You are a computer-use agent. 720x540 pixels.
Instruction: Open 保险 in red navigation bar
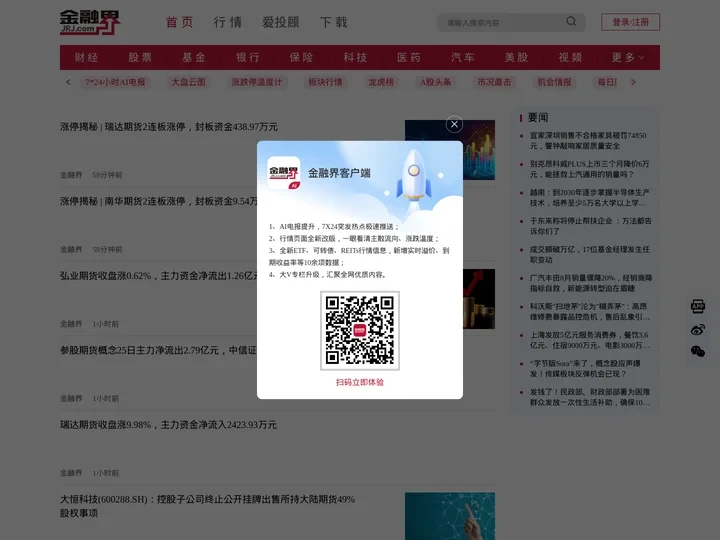pyautogui.click(x=301, y=57)
